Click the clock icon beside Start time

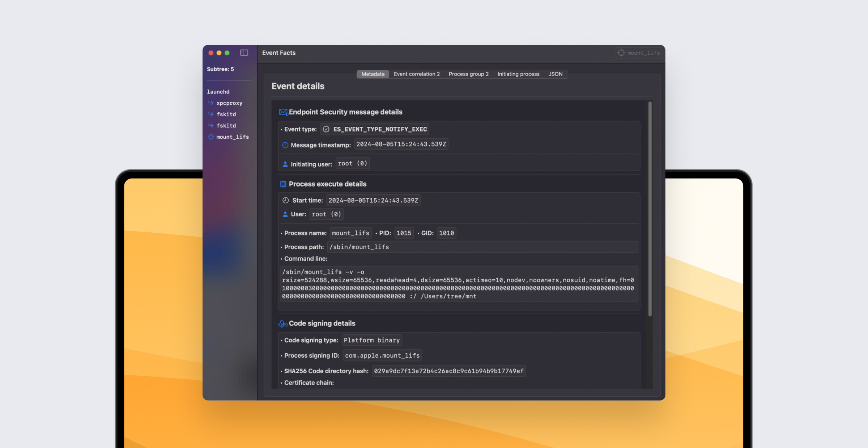[285, 200]
